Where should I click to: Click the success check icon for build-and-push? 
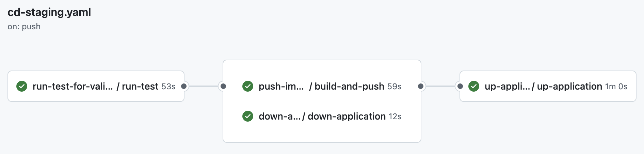[x=248, y=86]
